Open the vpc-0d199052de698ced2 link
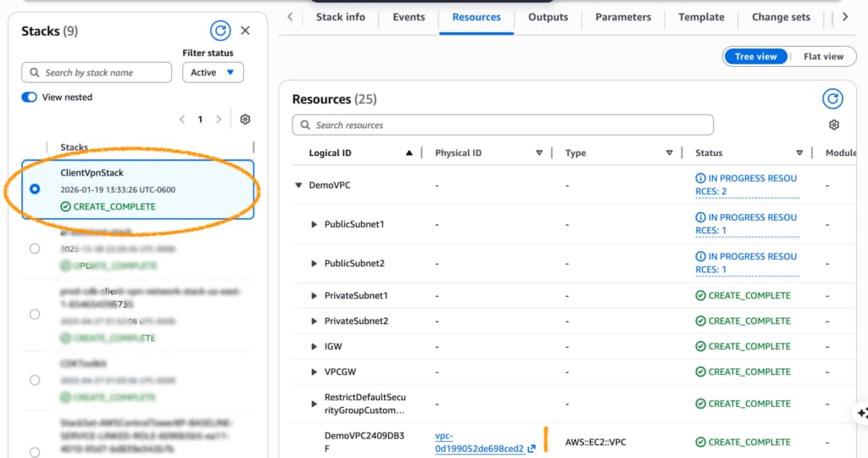The width and height of the screenshot is (868, 458). click(x=480, y=442)
